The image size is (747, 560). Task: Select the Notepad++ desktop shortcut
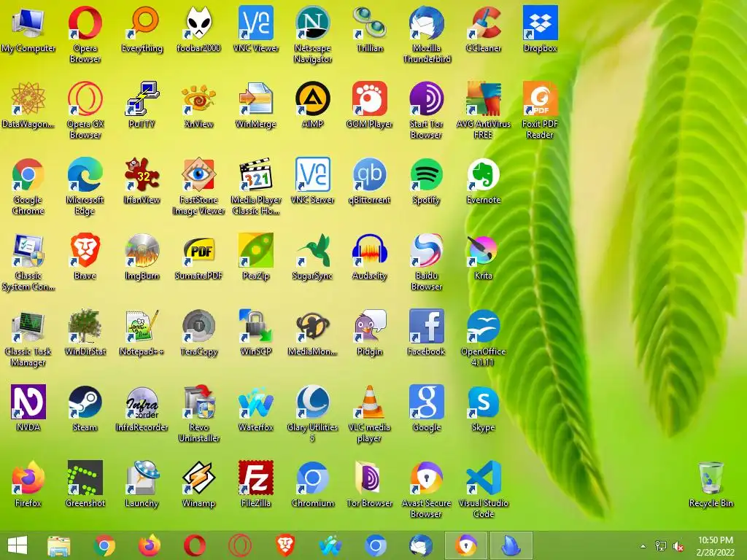(x=142, y=332)
